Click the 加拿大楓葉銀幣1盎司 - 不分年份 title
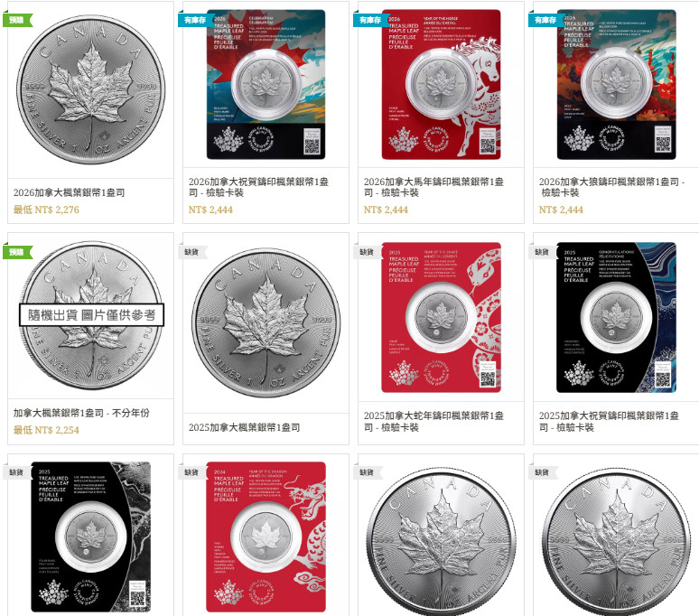The width and height of the screenshot is (699, 616). tap(81, 413)
